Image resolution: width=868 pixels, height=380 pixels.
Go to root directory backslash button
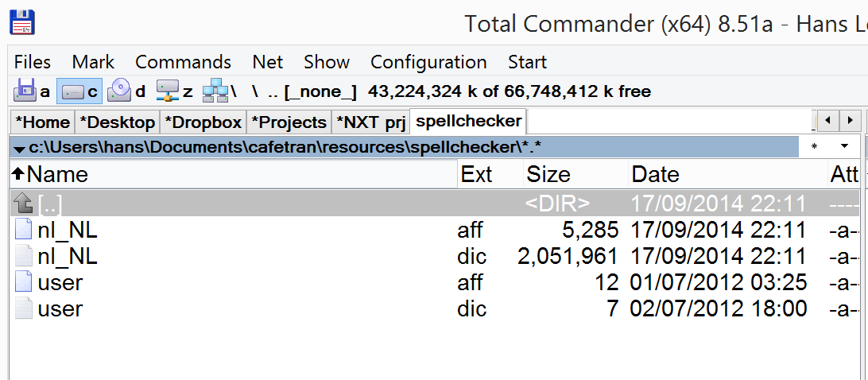click(x=255, y=91)
